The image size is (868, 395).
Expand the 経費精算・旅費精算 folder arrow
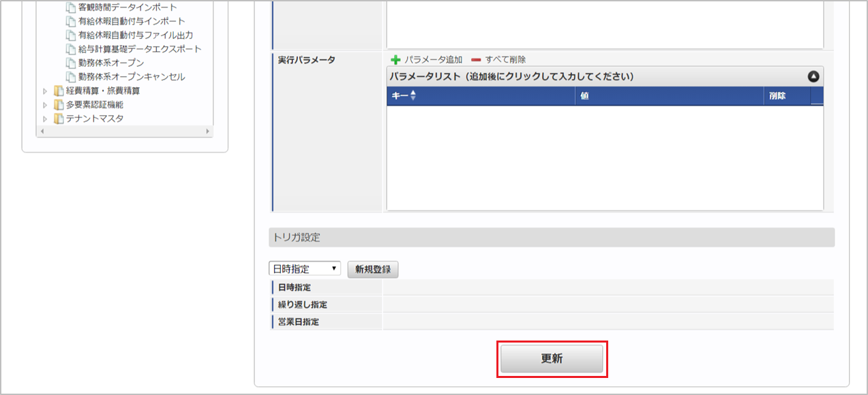click(x=45, y=91)
